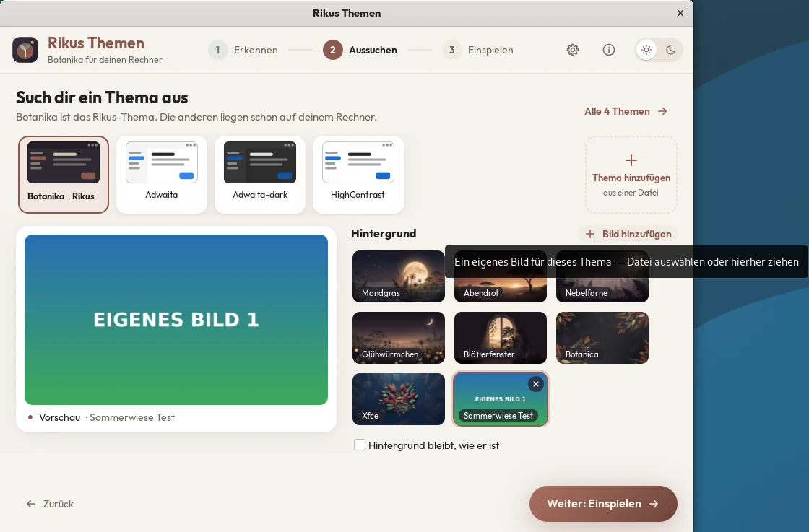This screenshot has height=532, width=809.
Task: Select the Adwaita-dark theme card
Action: point(260,174)
